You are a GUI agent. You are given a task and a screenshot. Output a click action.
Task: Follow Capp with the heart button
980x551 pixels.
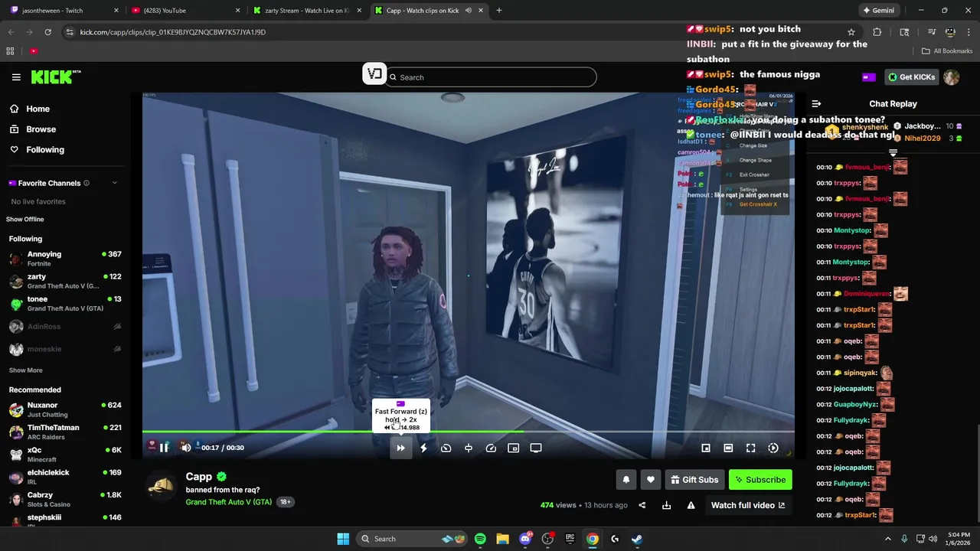click(x=651, y=480)
